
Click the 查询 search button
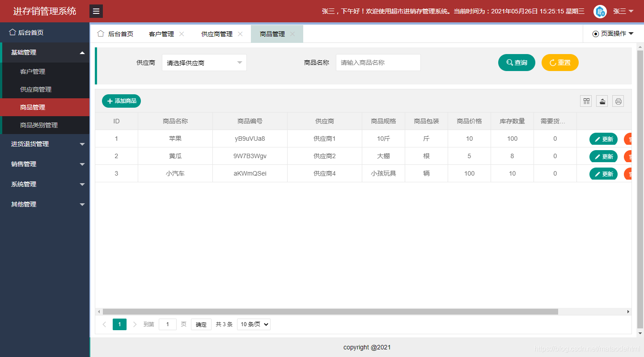(x=517, y=63)
